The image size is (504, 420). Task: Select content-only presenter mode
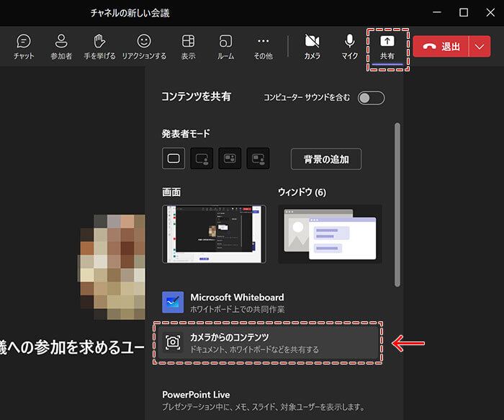click(174, 158)
